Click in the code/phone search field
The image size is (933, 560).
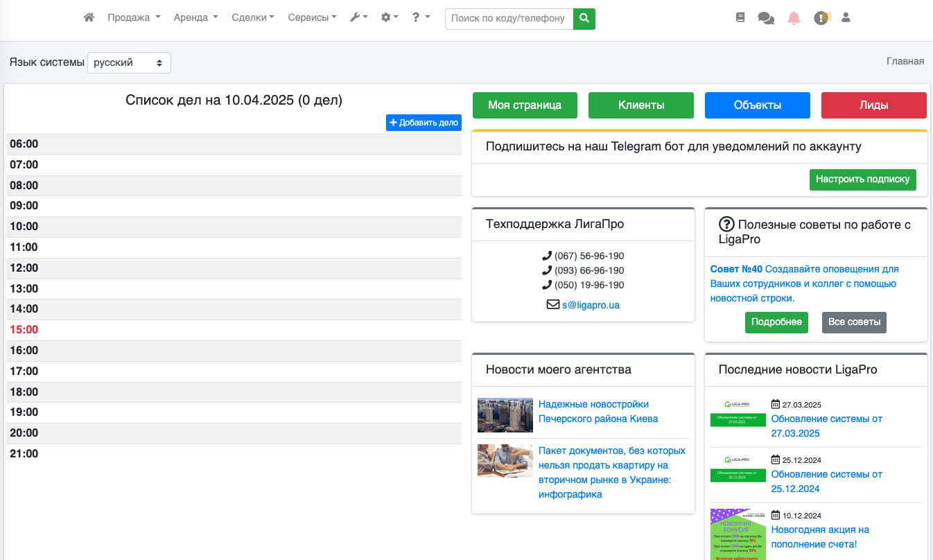(x=509, y=19)
